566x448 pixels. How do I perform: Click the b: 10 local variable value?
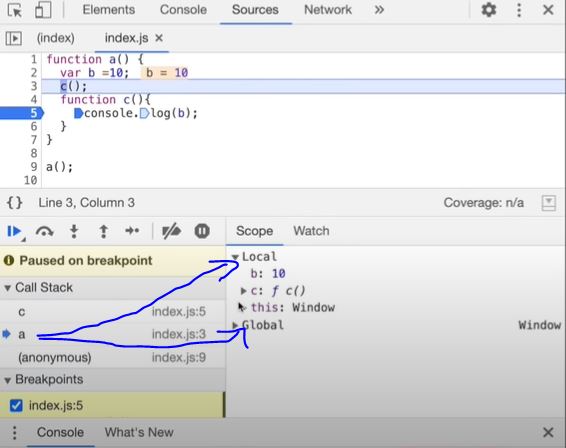278,274
